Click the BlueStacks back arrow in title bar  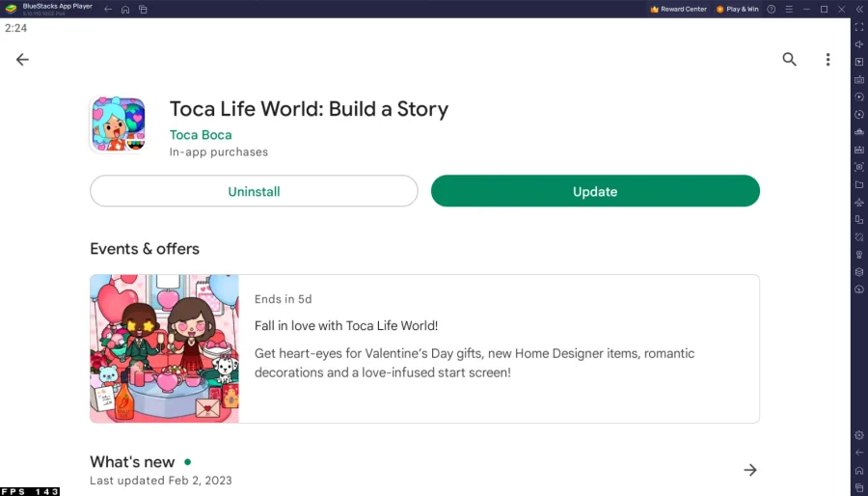[108, 10]
